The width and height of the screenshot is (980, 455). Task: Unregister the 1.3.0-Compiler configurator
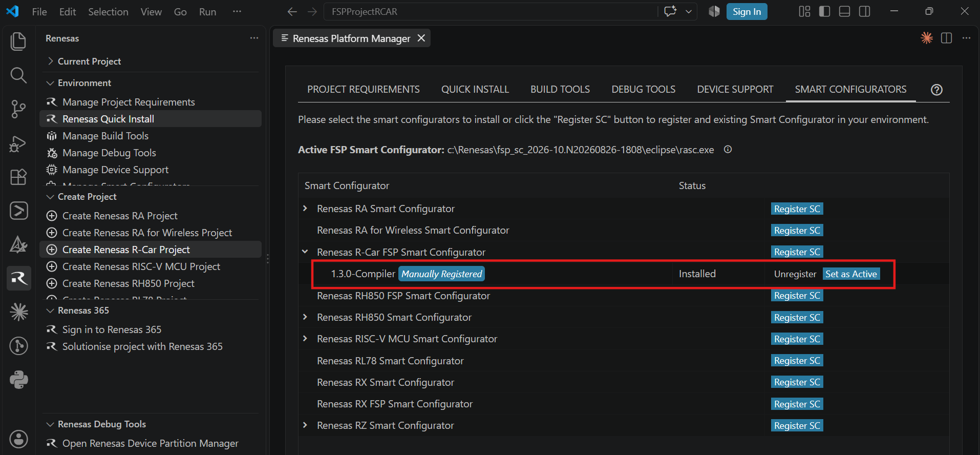(x=795, y=274)
